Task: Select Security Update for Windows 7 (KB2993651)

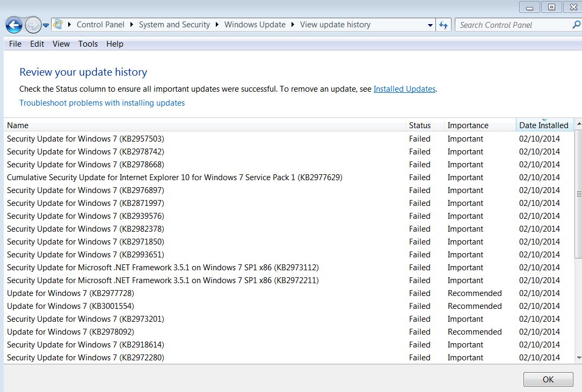Action: pyautogui.click(x=85, y=255)
